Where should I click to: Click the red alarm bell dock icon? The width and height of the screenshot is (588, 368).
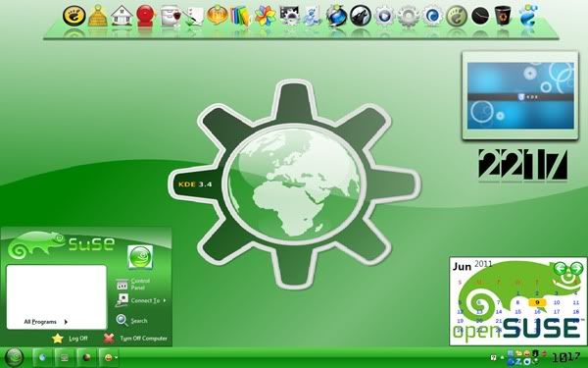coord(146,16)
